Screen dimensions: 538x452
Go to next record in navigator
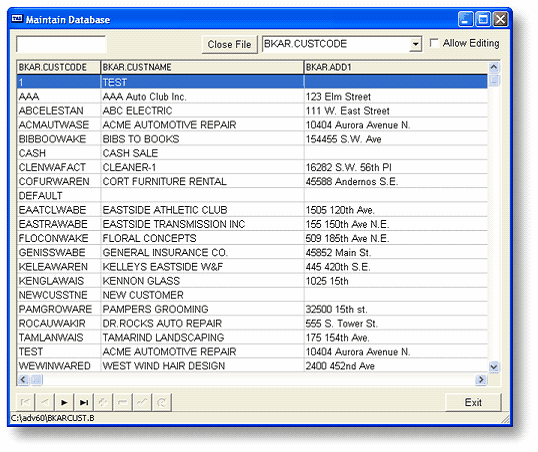pyautogui.click(x=64, y=402)
